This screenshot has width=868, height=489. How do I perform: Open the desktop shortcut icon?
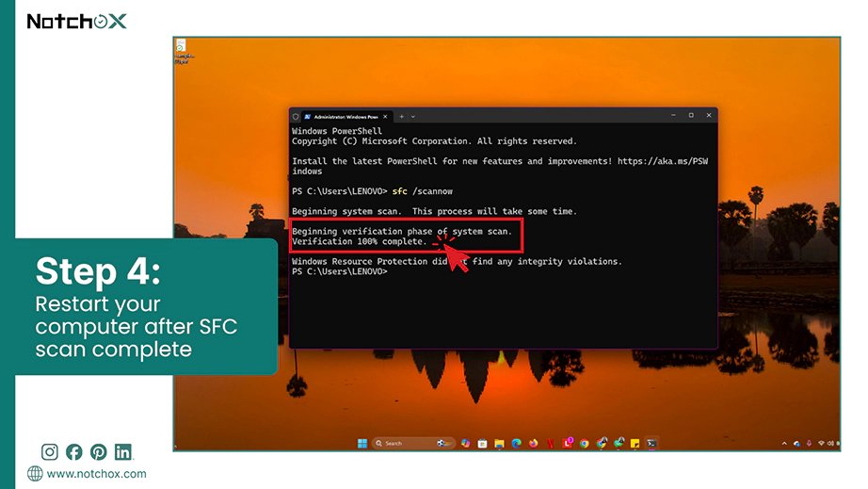pos(182,52)
